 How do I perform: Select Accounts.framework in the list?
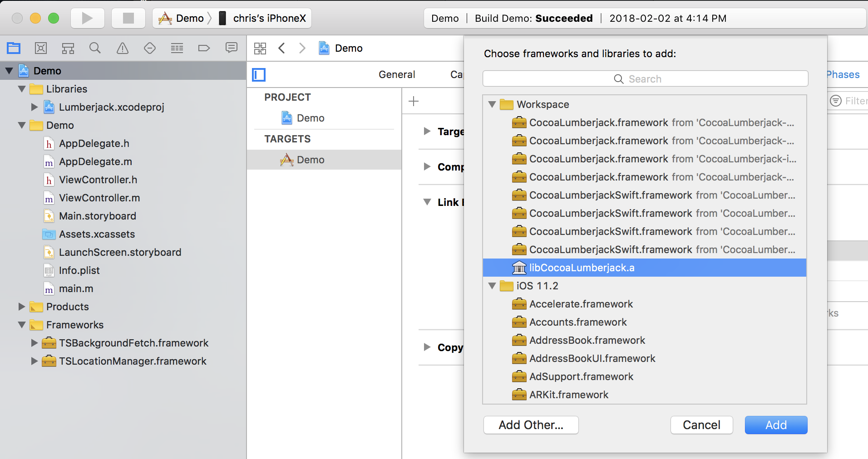(x=645, y=322)
